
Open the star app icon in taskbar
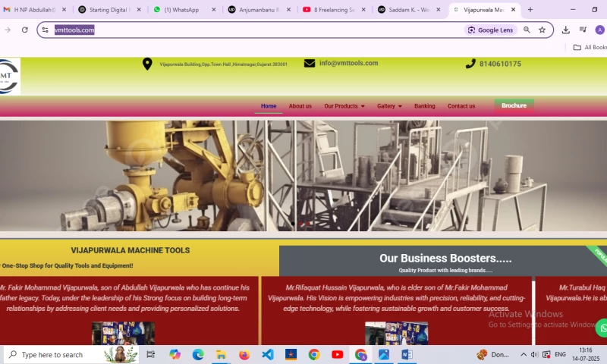291,354
